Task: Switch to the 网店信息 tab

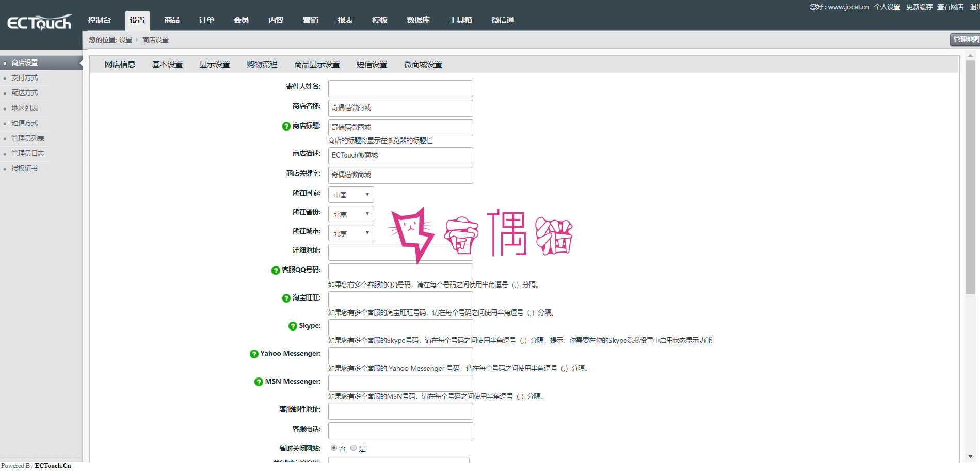Action: pyautogui.click(x=120, y=65)
